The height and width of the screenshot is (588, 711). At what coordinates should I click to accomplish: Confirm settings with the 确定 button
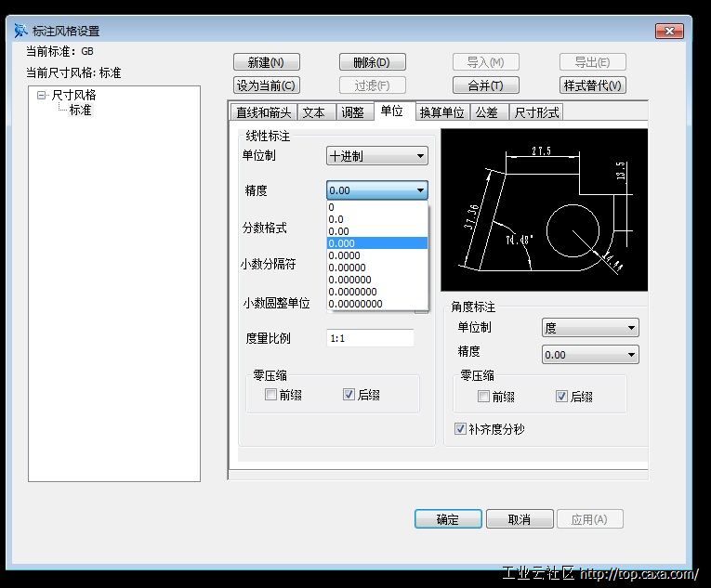coord(447,519)
